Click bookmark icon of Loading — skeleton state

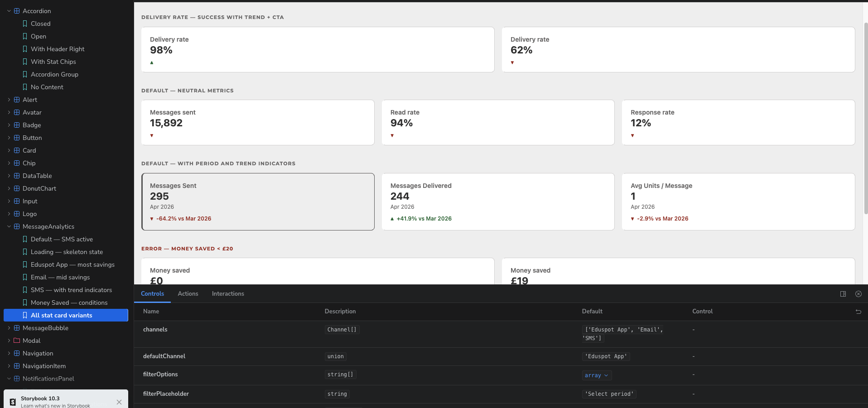[x=25, y=252]
